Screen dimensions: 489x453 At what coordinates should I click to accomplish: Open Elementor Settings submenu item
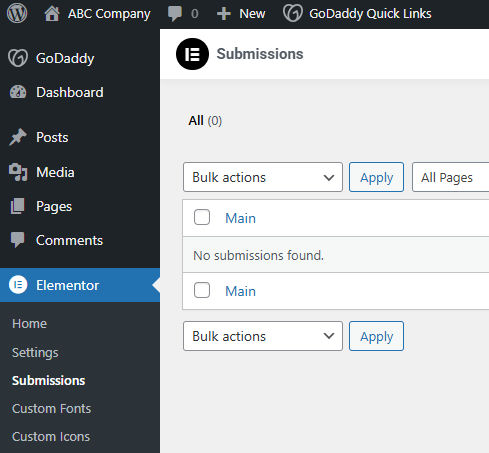tap(35, 353)
